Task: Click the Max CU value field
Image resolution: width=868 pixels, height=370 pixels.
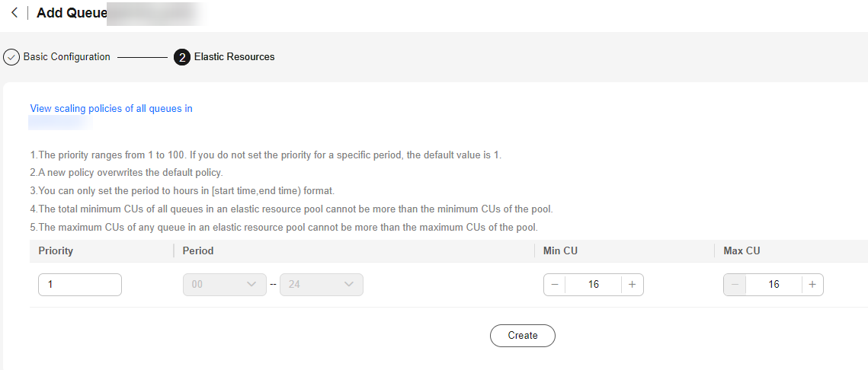Action: click(x=774, y=284)
